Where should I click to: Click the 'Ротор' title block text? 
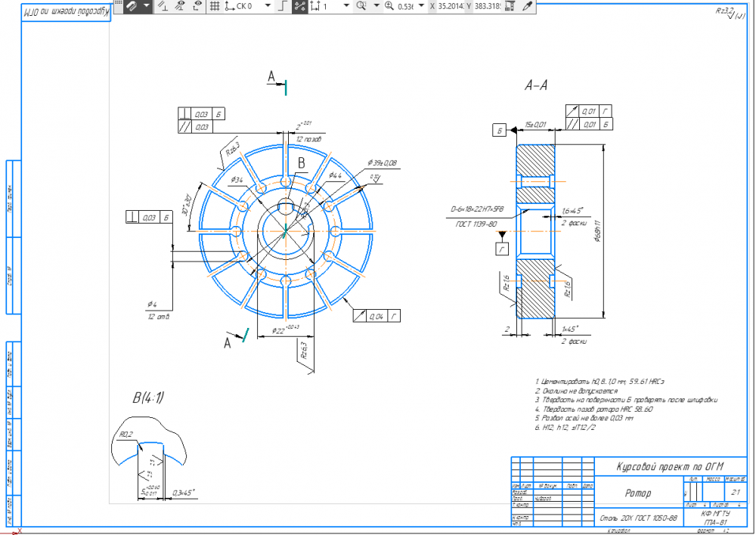point(638,493)
